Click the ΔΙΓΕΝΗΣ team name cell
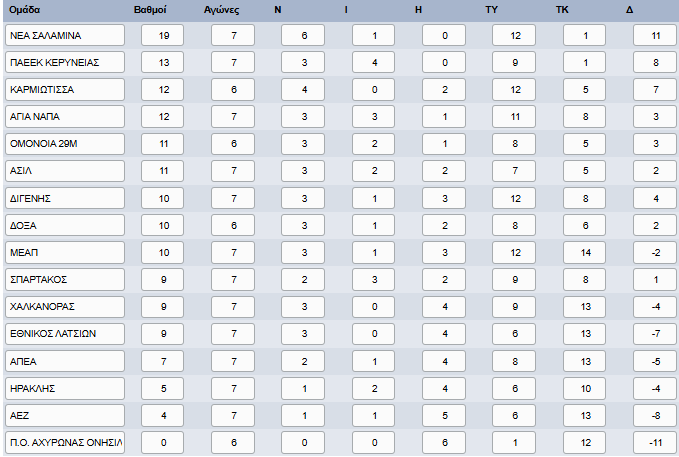This screenshot has width=679, height=457. [x=65, y=197]
